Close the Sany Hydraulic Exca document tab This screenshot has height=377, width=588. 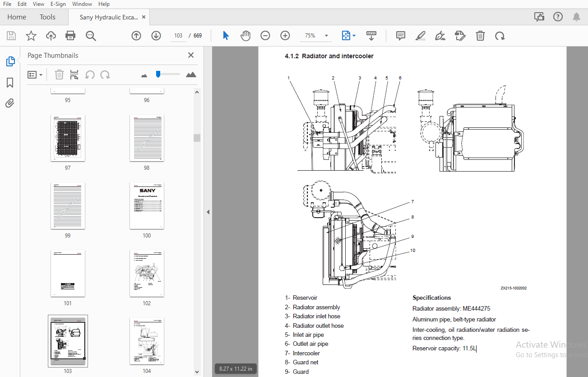pyautogui.click(x=144, y=17)
